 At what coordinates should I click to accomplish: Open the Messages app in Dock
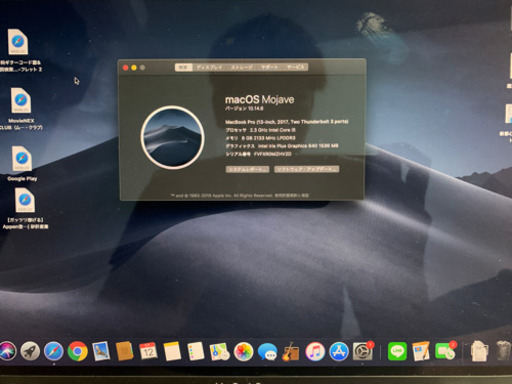[x=267, y=352]
